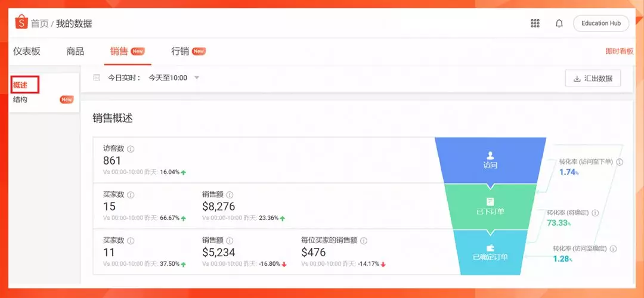Click info icon beside 转化率 (访问至确定)
The height and width of the screenshot is (298, 644).
point(613,249)
